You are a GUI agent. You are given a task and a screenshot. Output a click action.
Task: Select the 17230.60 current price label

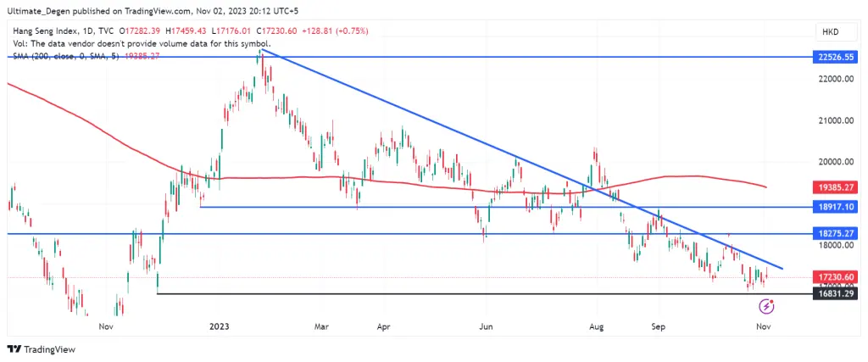point(835,276)
